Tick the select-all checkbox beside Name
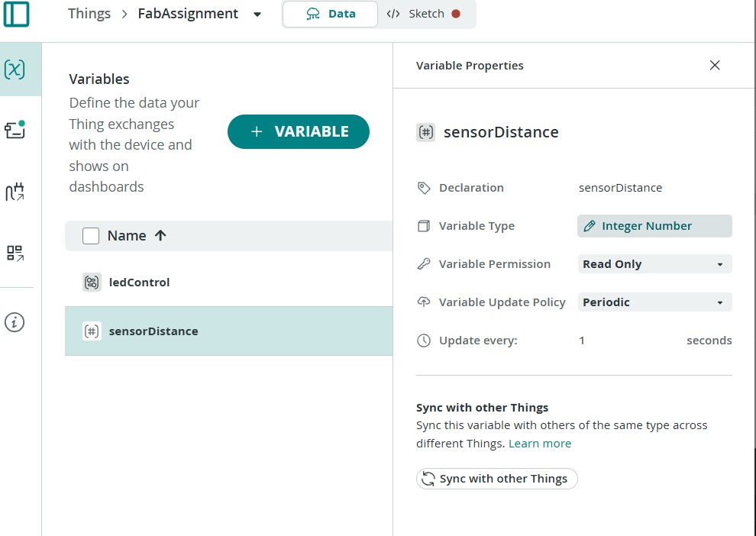The height and width of the screenshot is (536, 756). (91, 236)
